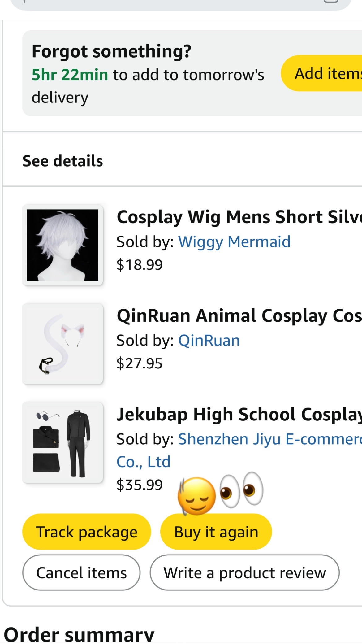
Task: Click the Track package button
Action: (87, 532)
